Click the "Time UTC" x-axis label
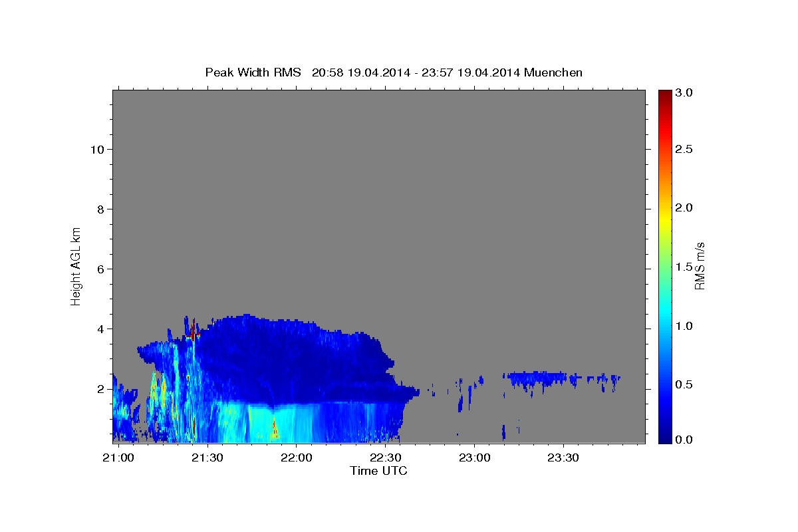The image size is (798, 532). (x=378, y=471)
